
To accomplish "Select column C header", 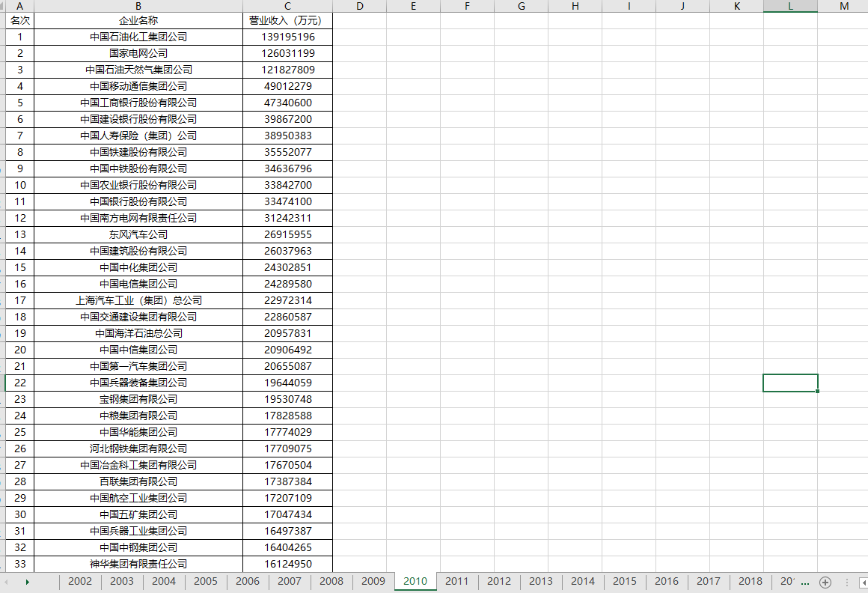I will [x=288, y=6].
